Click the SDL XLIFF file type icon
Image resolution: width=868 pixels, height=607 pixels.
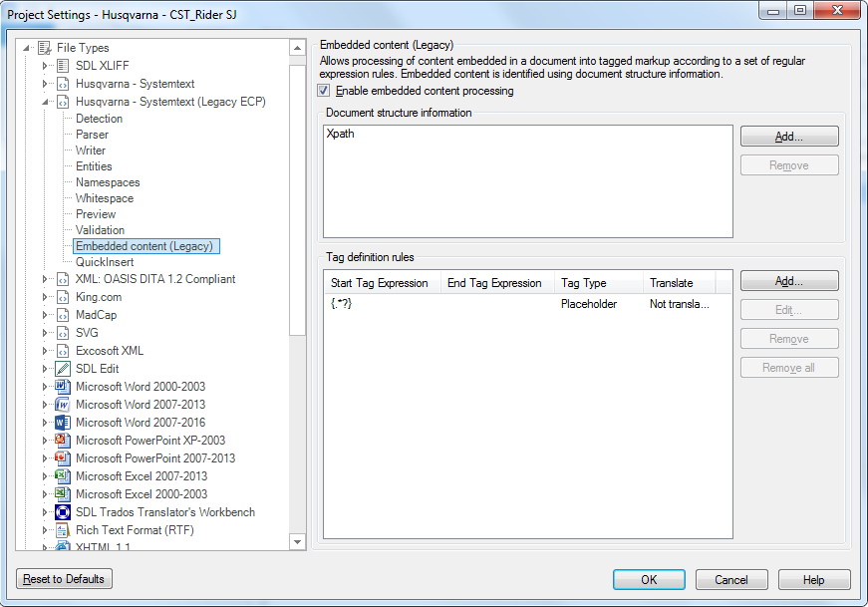[x=63, y=66]
